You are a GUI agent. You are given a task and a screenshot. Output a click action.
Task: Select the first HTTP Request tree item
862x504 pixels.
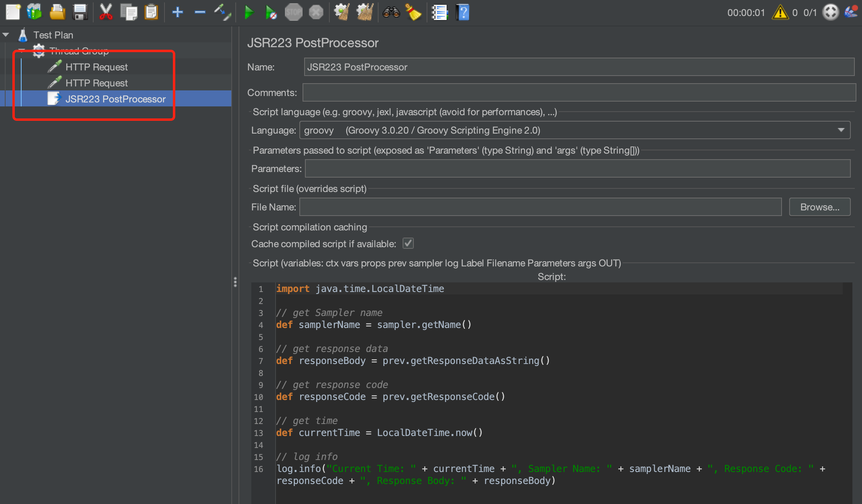click(96, 67)
